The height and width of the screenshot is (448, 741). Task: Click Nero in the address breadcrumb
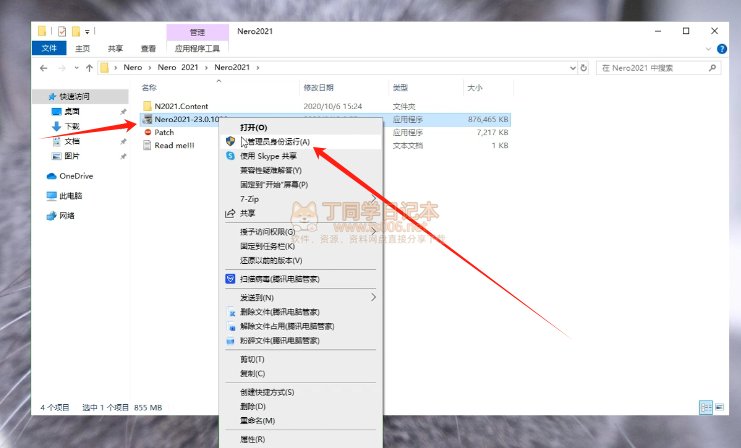click(x=132, y=67)
